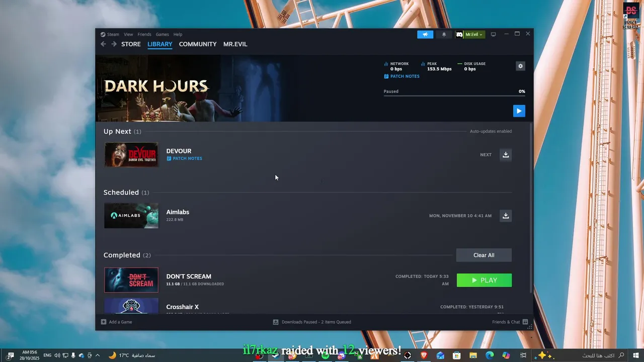Image resolution: width=644 pixels, height=362 pixels.
Task: Open the Help menu
Action: (178, 34)
